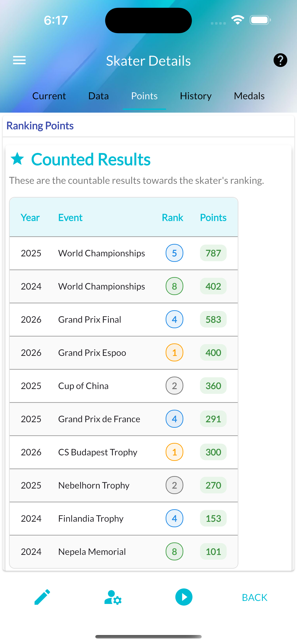Tap the Wi-Fi status indicator
297x644 pixels.
tap(238, 20)
